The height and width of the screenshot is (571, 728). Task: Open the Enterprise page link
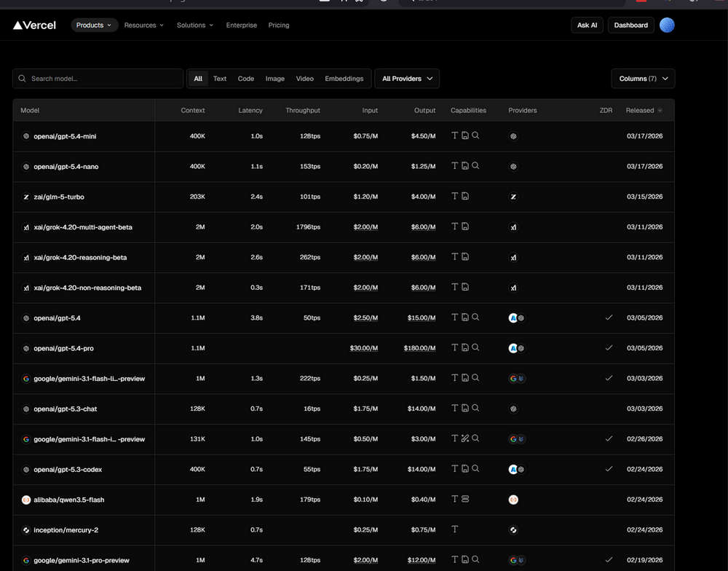pyautogui.click(x=242, y=25)
